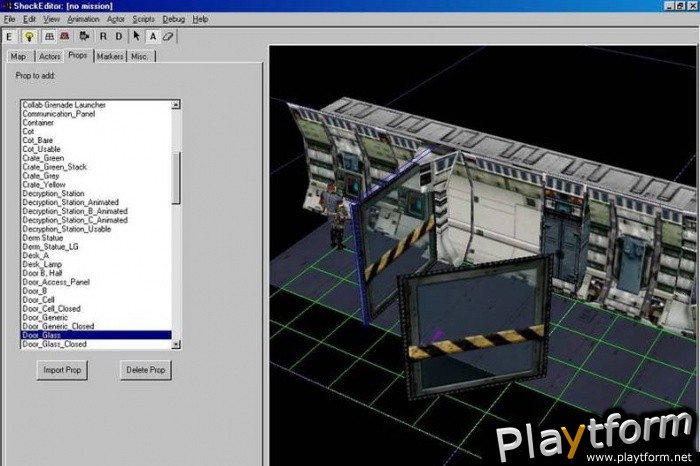Open the File menu
This screenshot has height=466, width=700.
point(9,19)
